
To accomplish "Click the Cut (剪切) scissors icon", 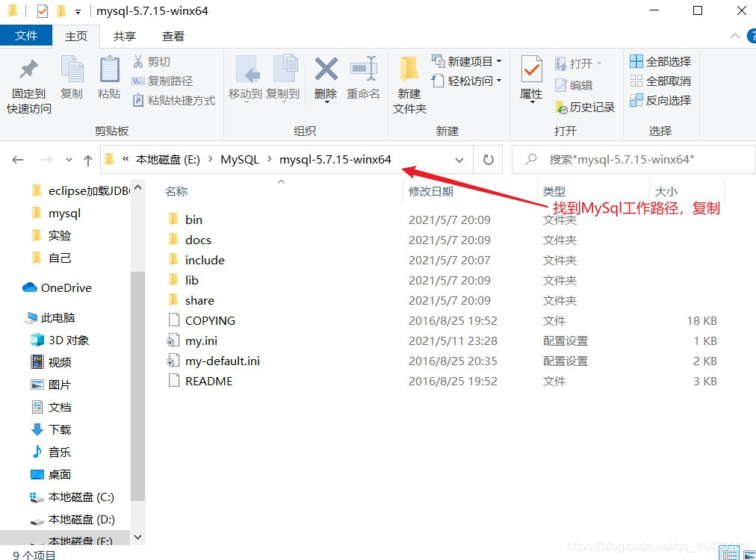I will [x=138, y=62].
